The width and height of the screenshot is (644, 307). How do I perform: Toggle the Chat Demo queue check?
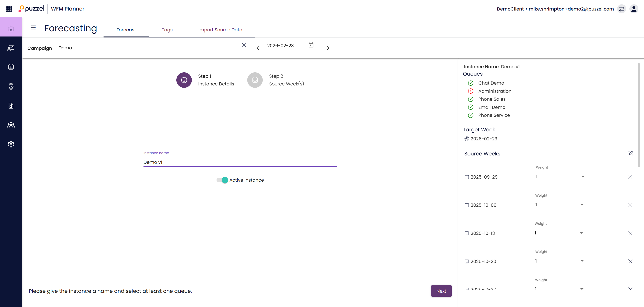[x=470, y=83]
